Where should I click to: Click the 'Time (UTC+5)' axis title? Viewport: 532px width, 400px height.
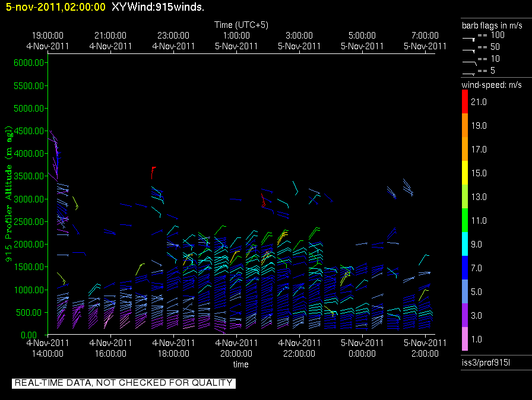(x=241, y=25)
